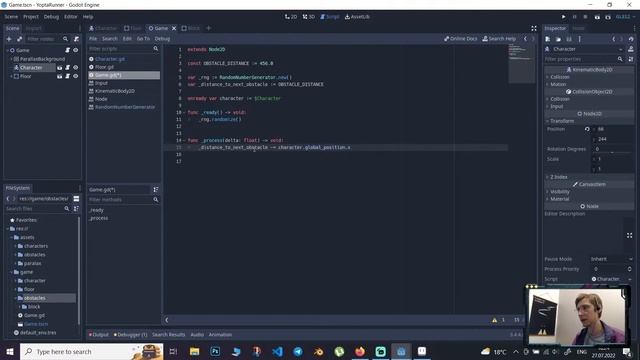
Task: Open GLES2 renderer dropdown
Action: coord(625,17)
